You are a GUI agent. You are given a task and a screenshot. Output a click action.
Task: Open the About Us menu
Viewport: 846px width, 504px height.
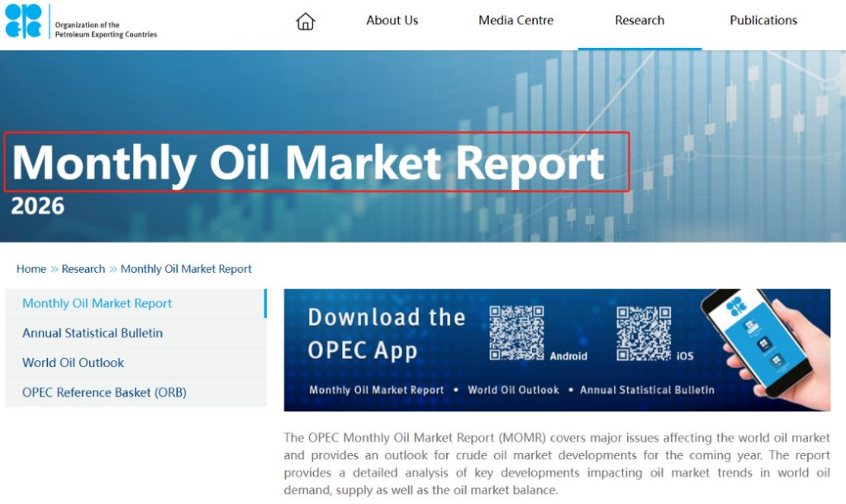tap(392, 21)
